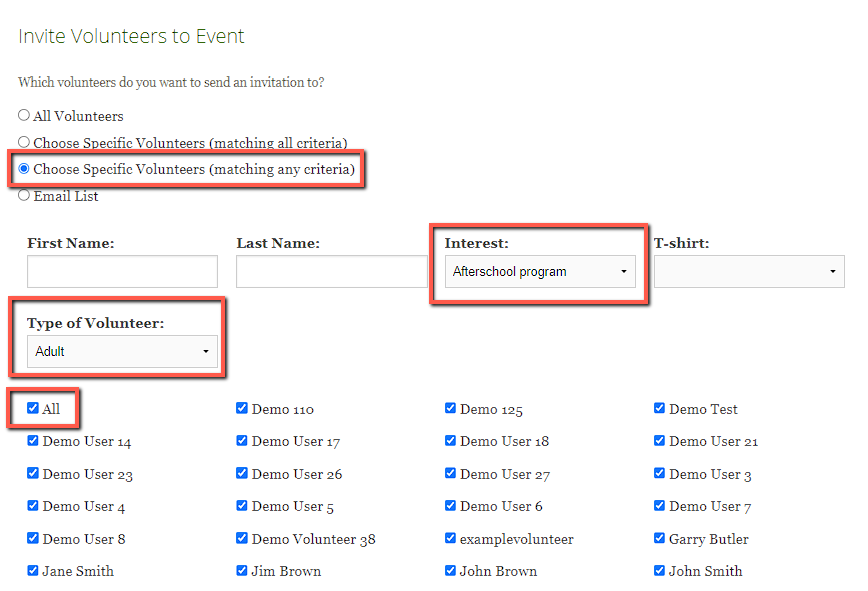The height and width of the screenshot is (591, 868).
Task: Uncheck Demo User 14
Action: [x=33, y=441]
